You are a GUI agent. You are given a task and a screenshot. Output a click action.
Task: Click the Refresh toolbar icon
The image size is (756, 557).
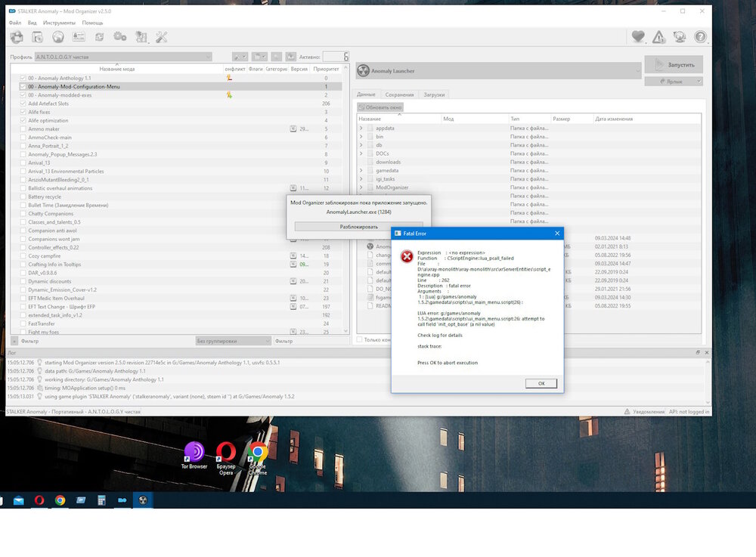click(99, 37)
